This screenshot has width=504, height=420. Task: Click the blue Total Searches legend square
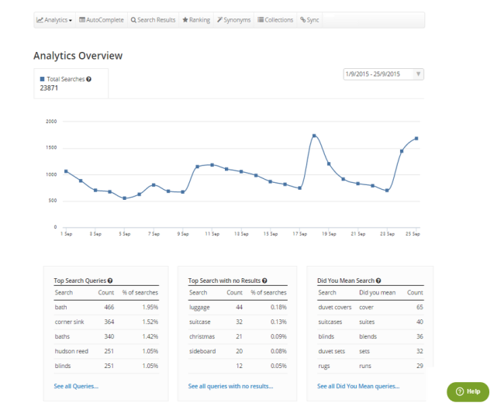click(42, 79)
